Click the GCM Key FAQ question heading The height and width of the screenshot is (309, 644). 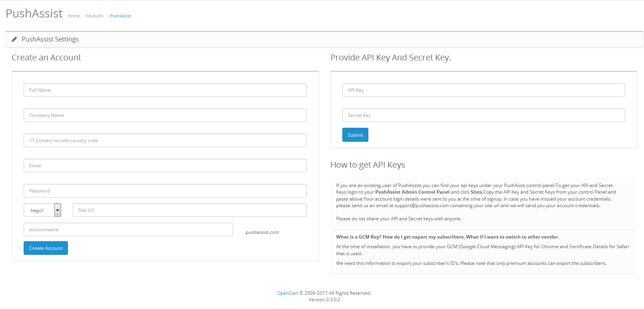447,237
